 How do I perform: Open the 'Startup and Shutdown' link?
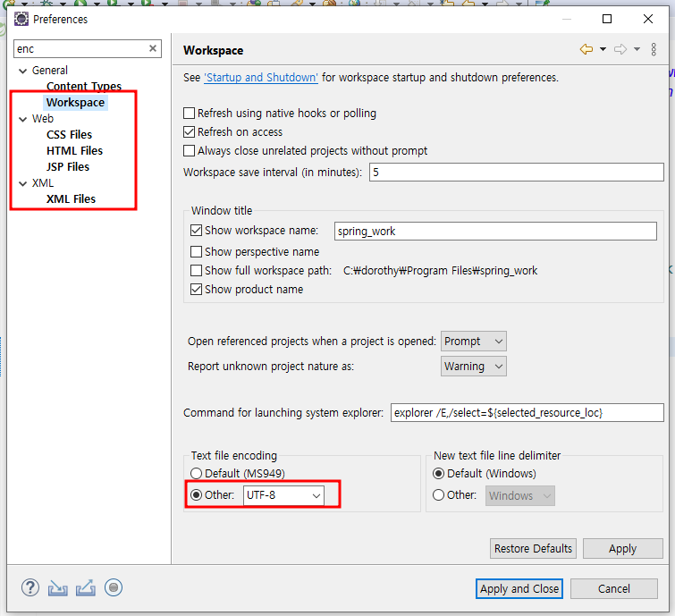pyautogui.click(x=261, y=78)
